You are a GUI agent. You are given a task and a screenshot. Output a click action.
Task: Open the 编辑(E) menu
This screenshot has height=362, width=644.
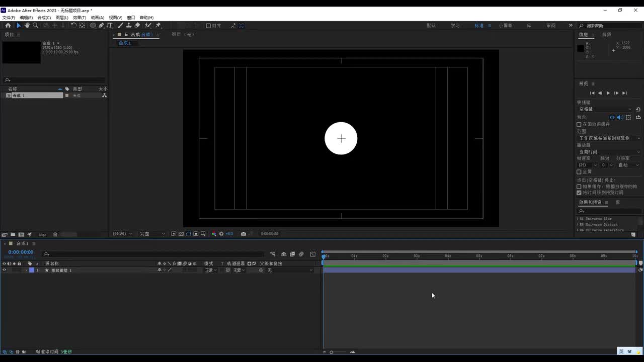(x=26, y=18)
